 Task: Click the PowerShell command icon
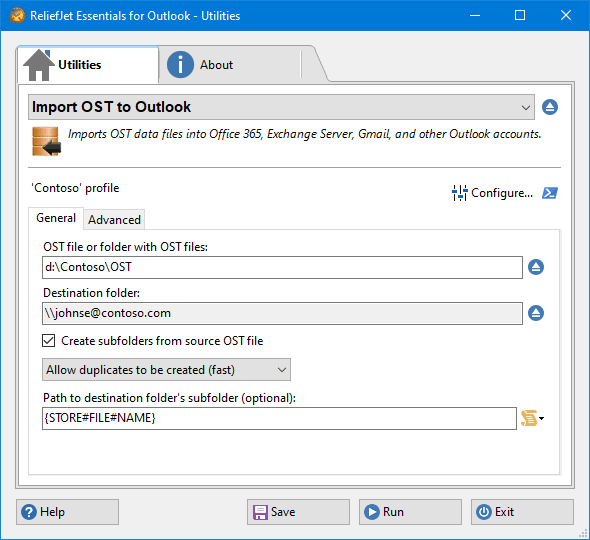tap(550, 193)
